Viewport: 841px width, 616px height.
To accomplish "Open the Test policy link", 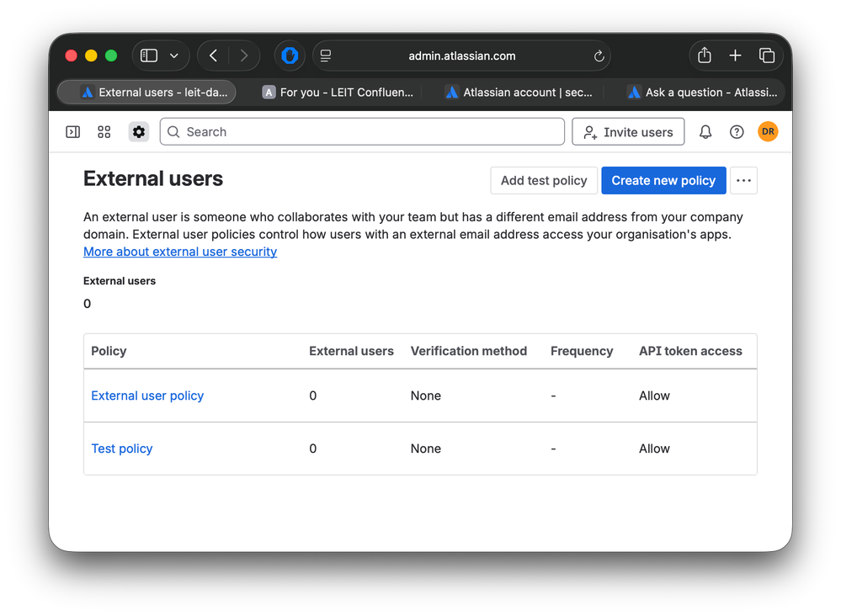I will click(121, 449).
